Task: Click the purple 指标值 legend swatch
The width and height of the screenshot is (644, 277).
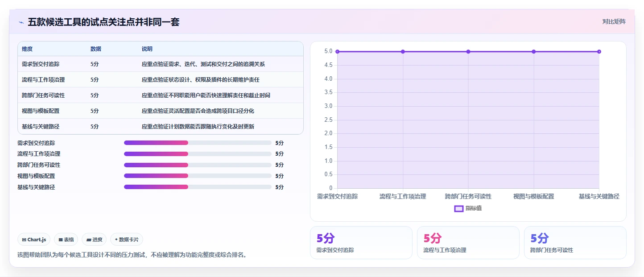Action: click(x=459, y=208)
